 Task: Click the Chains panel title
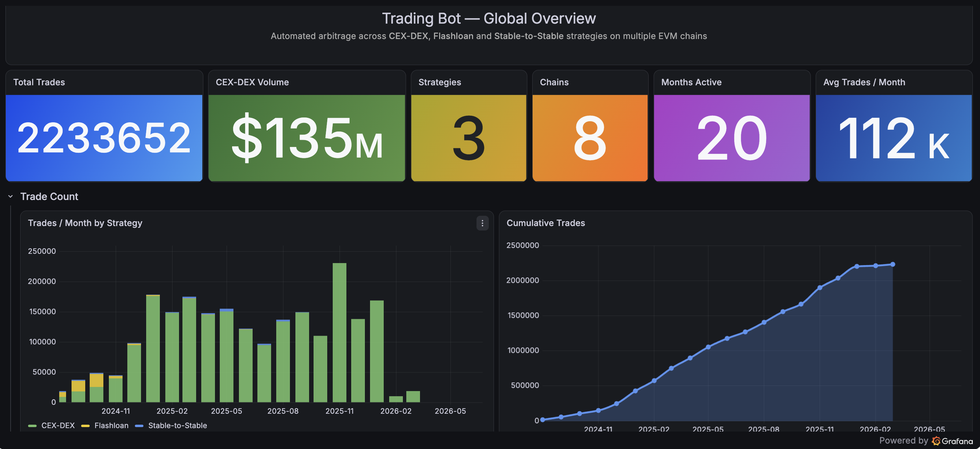[x=554, y=82]
